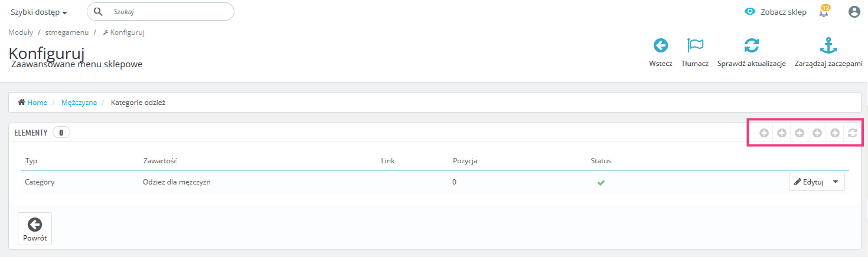The image size is (868, 257).
Task: Click the Wstecz back arrow icon
Action: 660,46
